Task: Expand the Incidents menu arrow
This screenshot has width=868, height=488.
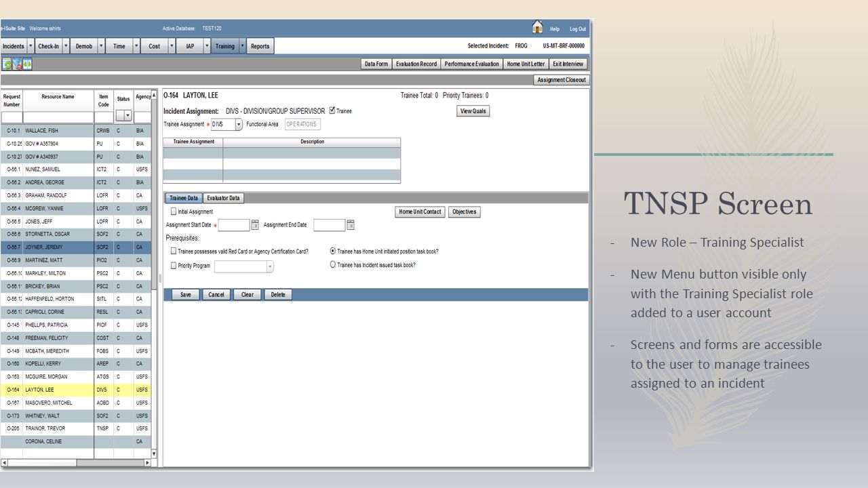Action: 31,46
